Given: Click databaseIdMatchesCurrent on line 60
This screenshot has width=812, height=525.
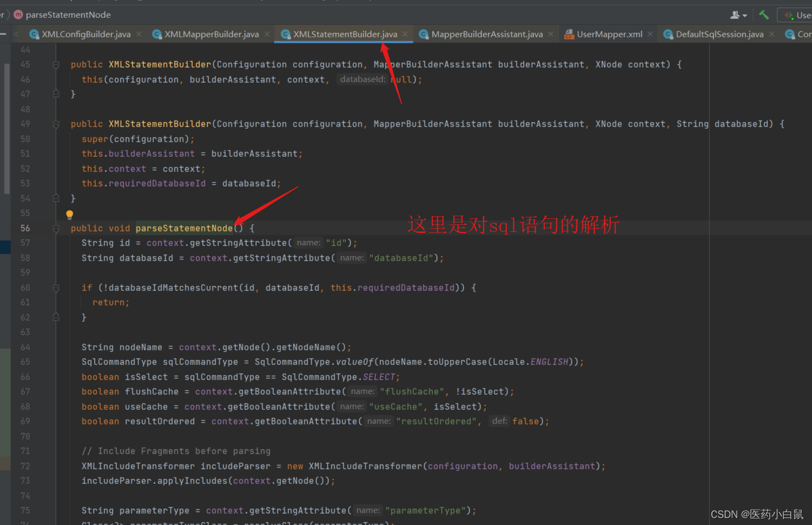Looking at the screenshot, I should 174,288.
